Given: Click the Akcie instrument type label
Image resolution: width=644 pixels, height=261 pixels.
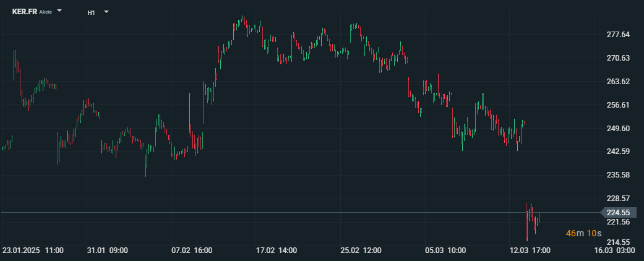Looking at the screenshot, I should pos(46,12).
